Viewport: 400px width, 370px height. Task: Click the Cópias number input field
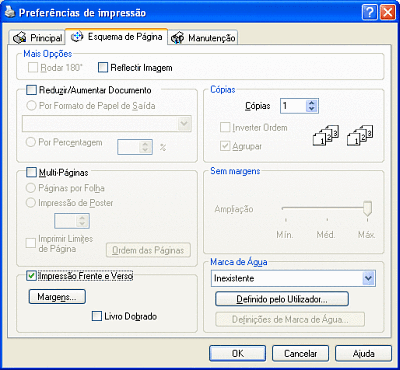coord(293,106)
